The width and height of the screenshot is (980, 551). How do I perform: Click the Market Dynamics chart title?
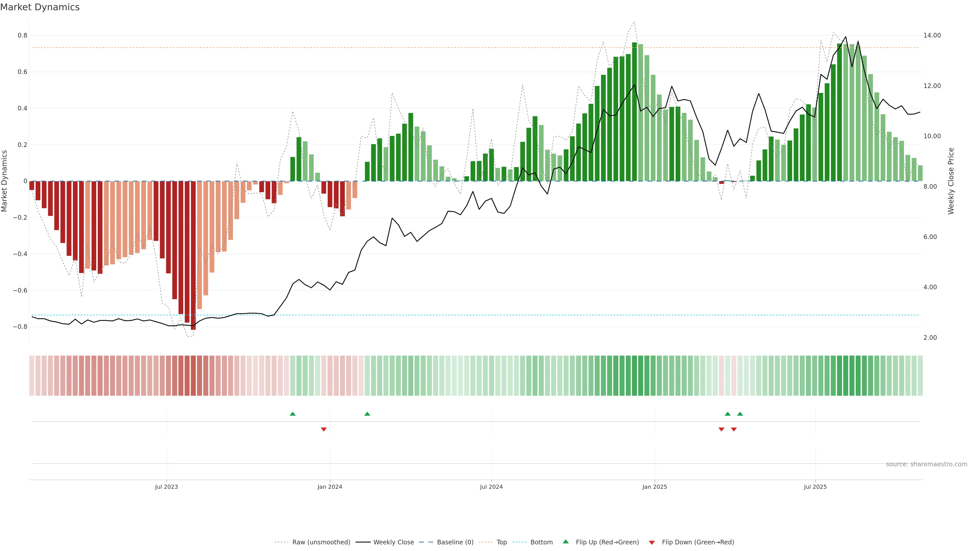(40, 7)
